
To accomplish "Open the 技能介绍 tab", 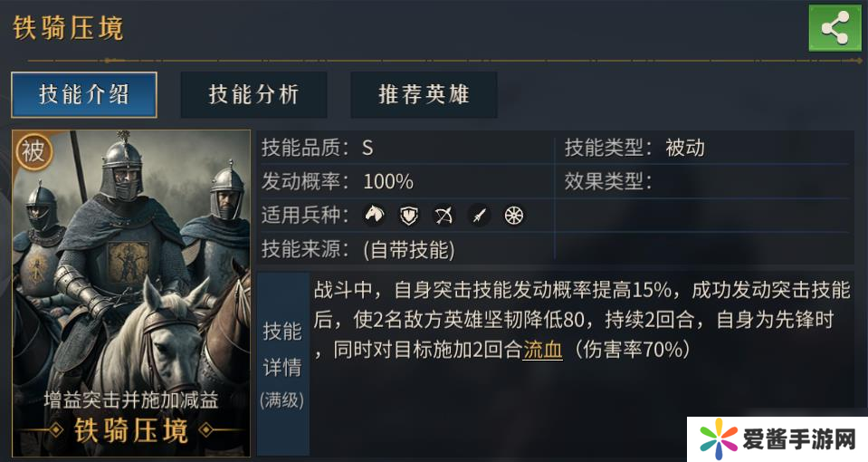I will 84,95.
